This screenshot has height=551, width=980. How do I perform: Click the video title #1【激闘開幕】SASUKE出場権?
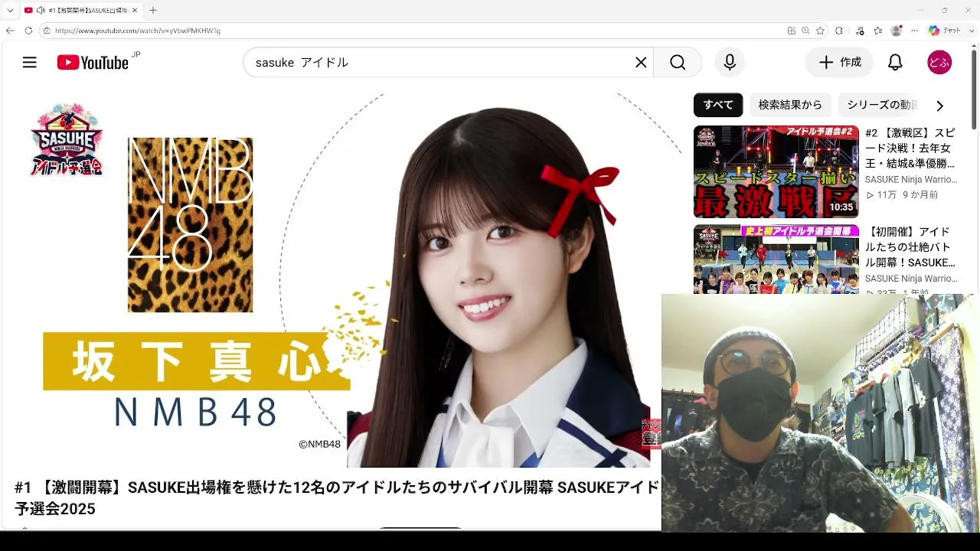(337, 498)
